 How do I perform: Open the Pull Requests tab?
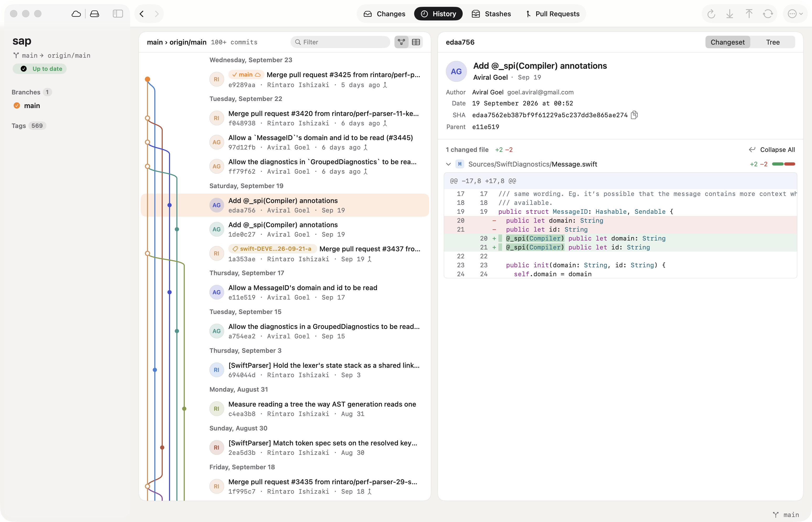[552, 14]
